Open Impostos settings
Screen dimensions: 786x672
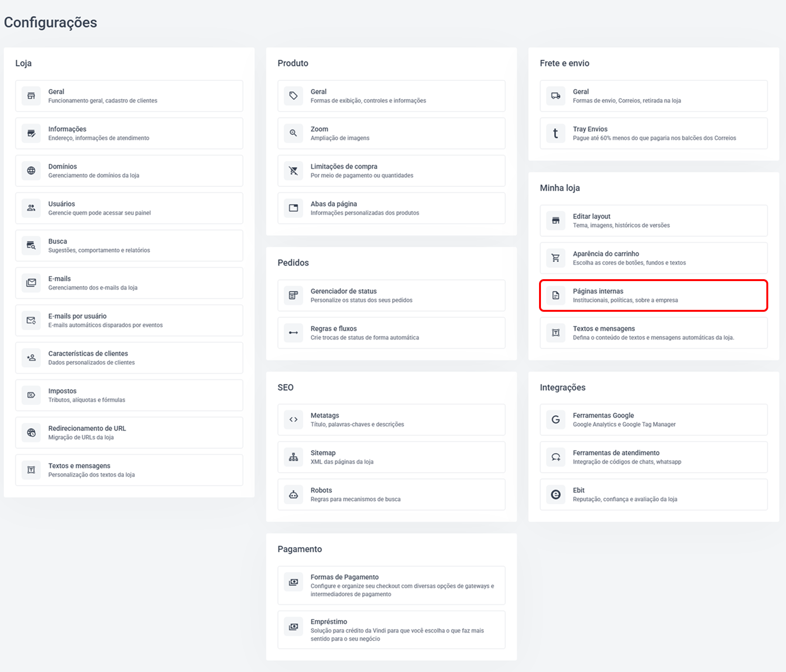click(62, 391)
